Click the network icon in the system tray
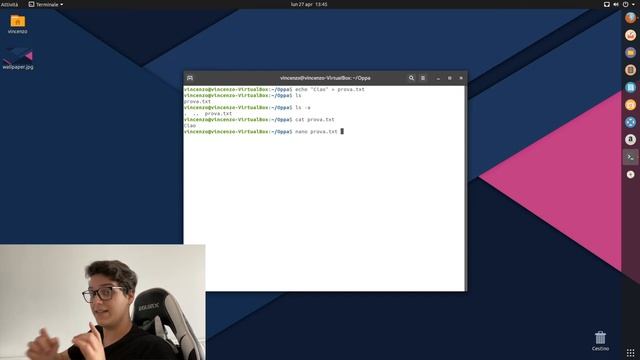Screen dimensions: 640x360 [x=607, y=4]
